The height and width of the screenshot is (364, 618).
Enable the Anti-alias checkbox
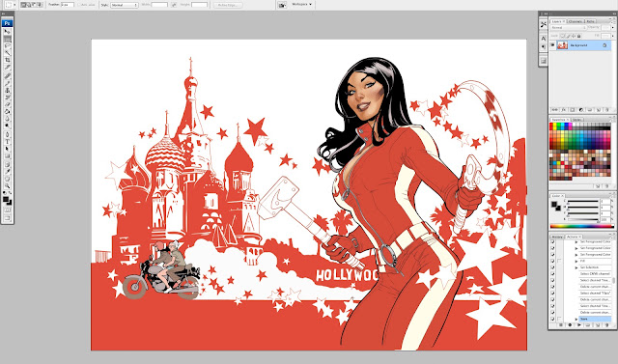tap(79, 5)
